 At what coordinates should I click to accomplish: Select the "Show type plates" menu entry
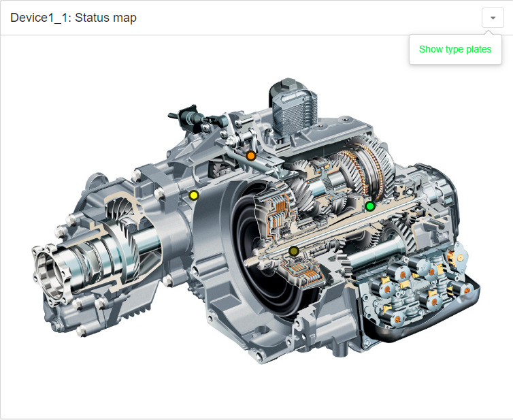(455, 49)
